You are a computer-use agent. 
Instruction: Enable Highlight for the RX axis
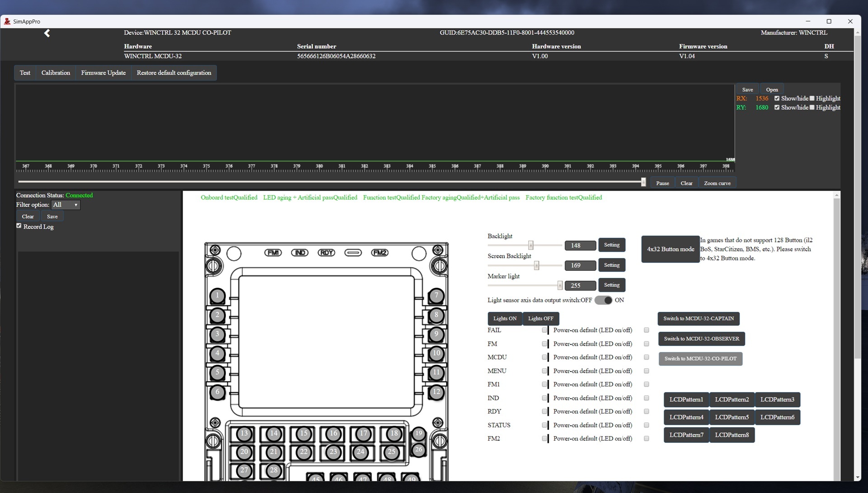point(812,99)
